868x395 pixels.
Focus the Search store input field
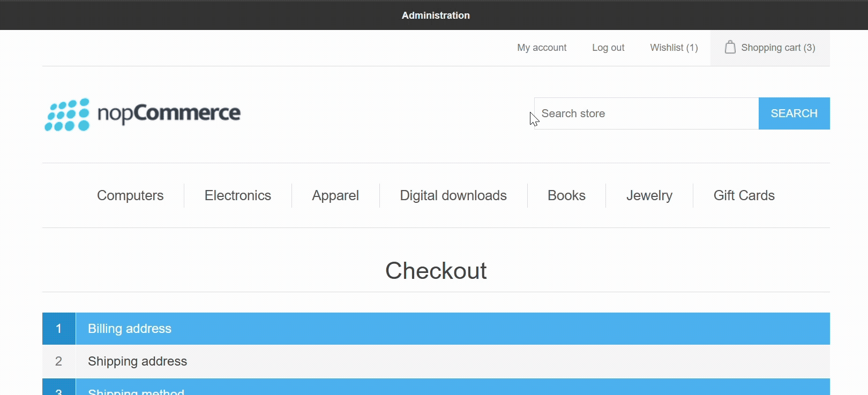coord(646,113)
